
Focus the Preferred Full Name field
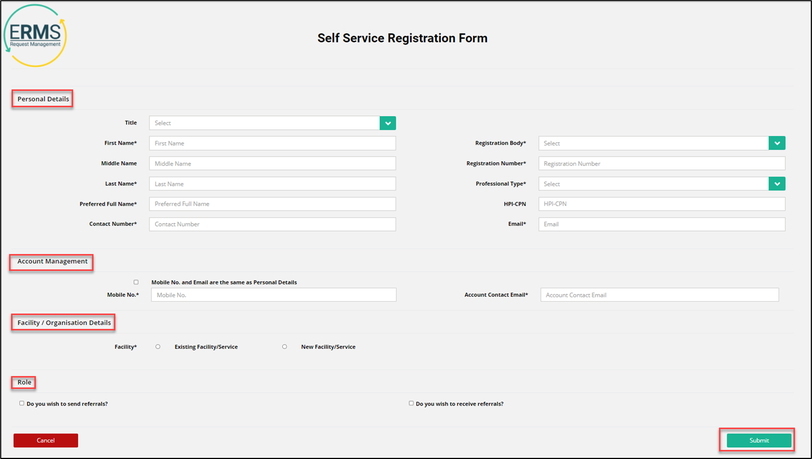tap(272, 204)
